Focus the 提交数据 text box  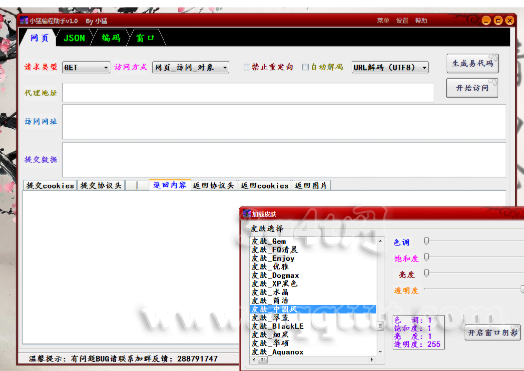pos(284,160)
